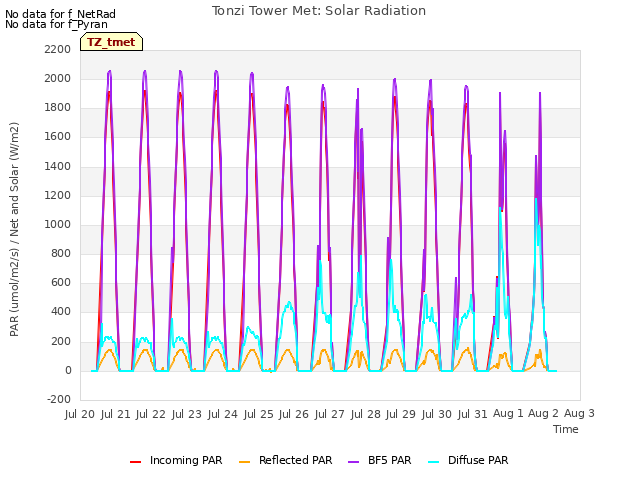The width and height of the screenshot is (640, 480).
Task: Click the y-axis tick label 400
Action: pos(61,312)
